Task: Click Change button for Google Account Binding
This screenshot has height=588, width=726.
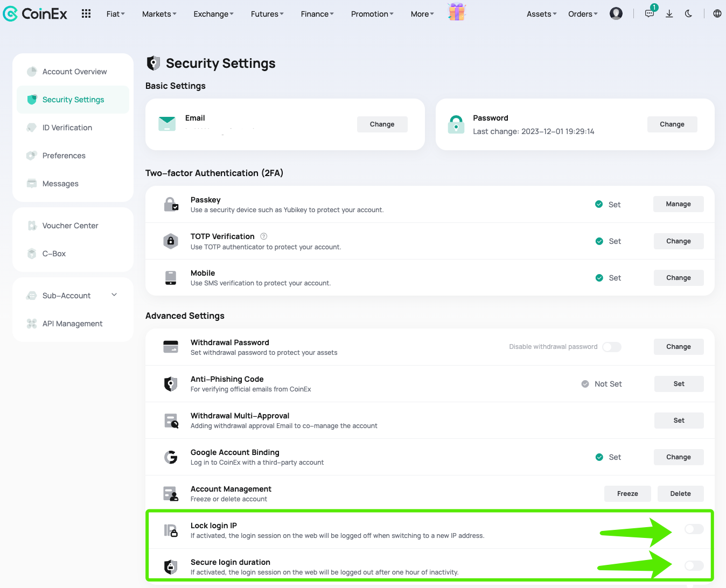Action: click(x=679, y=457)
